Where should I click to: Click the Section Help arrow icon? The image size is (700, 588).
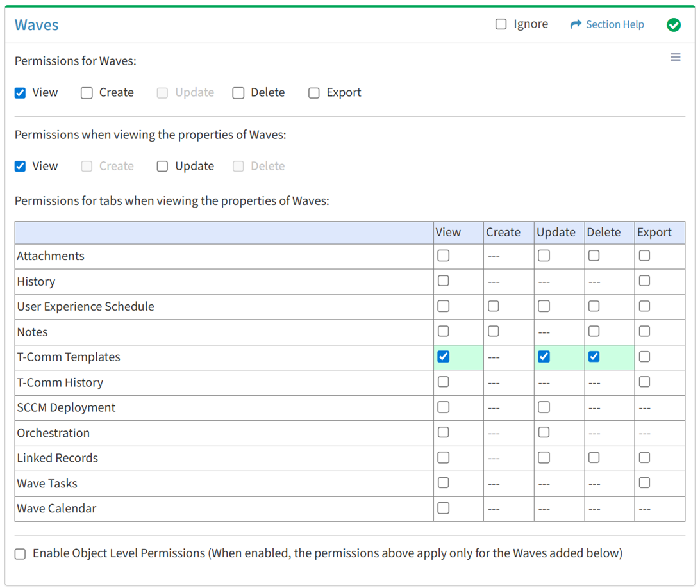coord(576,24)
